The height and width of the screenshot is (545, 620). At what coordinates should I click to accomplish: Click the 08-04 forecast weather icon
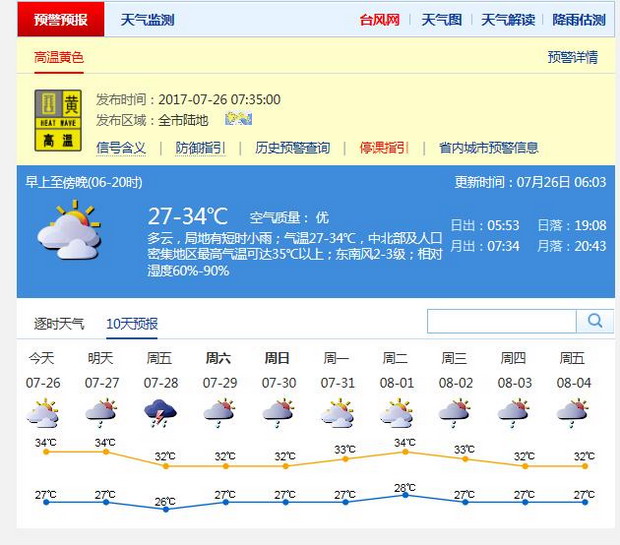coord(572,412)
